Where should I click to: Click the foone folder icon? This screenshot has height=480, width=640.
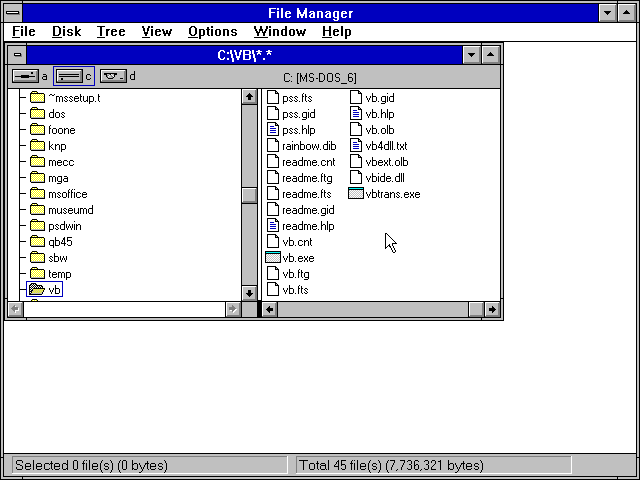click(x=38, y=130)
